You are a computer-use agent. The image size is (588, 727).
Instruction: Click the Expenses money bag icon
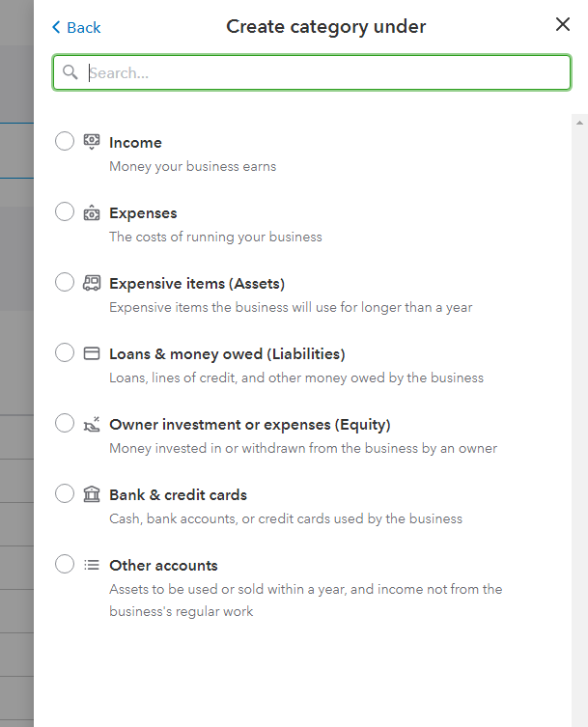click(92, 213)
